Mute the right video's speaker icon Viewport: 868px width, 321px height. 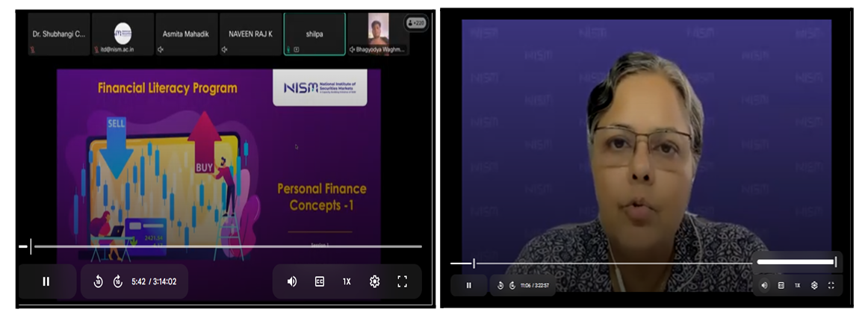click(x=764, y=285)
